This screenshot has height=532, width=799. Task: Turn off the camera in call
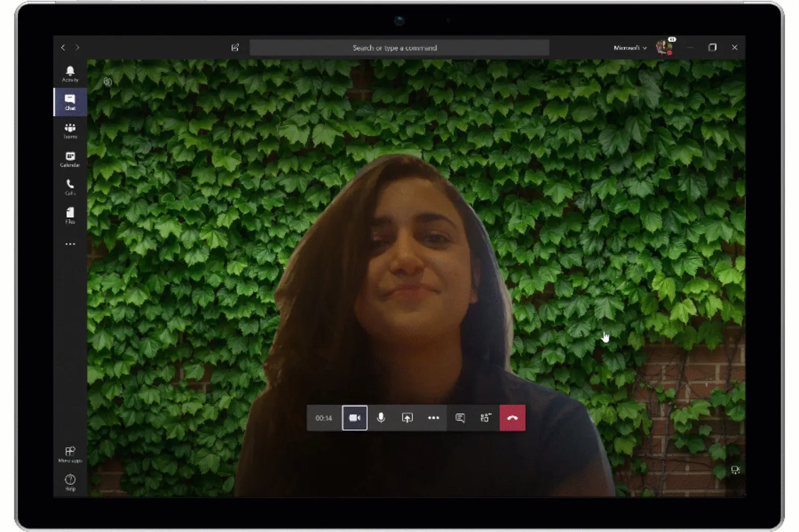point(355,418)
